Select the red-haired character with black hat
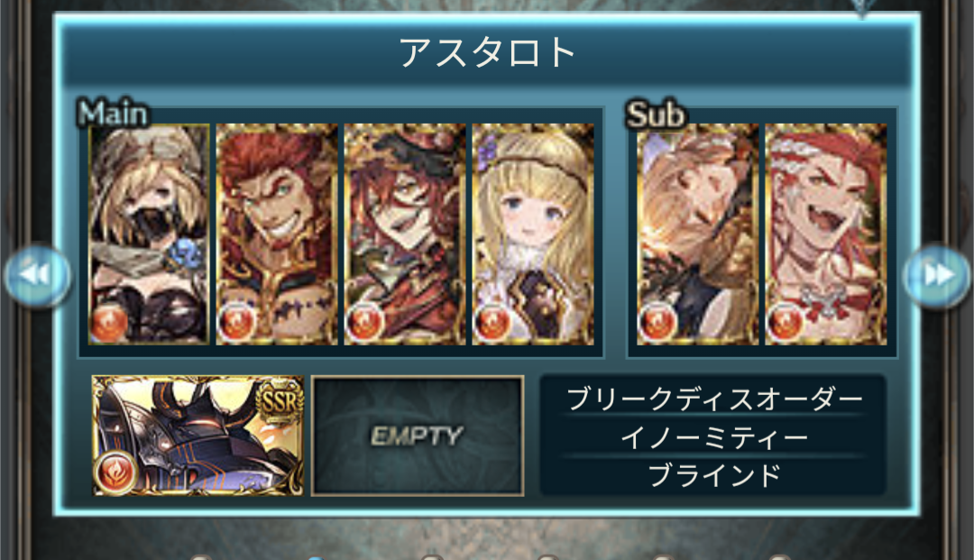The image size is (974, 560). coord(405,234)
